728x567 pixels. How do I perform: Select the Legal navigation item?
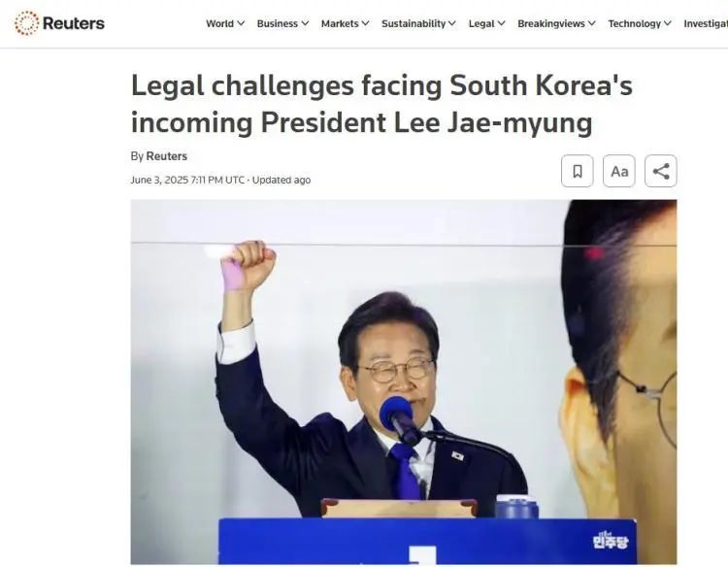481,23
